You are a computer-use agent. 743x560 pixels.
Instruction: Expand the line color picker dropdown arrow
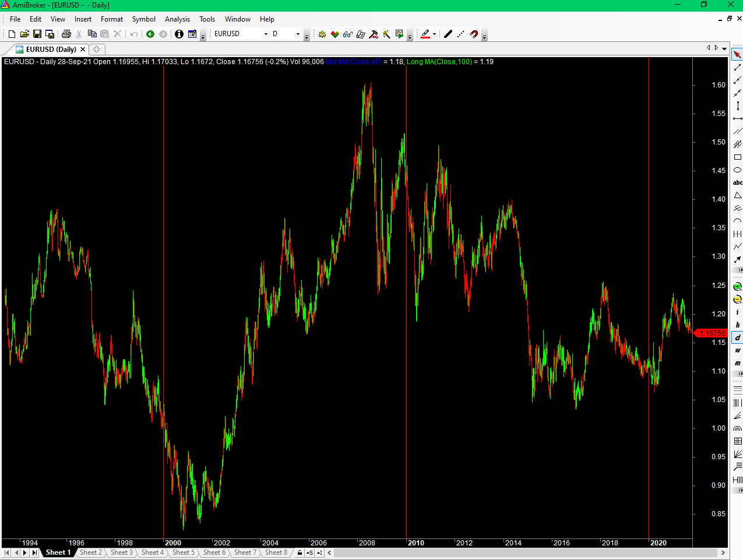[435, 34]
